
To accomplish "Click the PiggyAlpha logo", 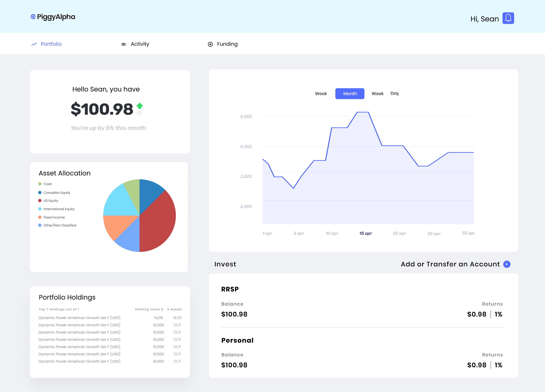I will click(x=53, y=17).
